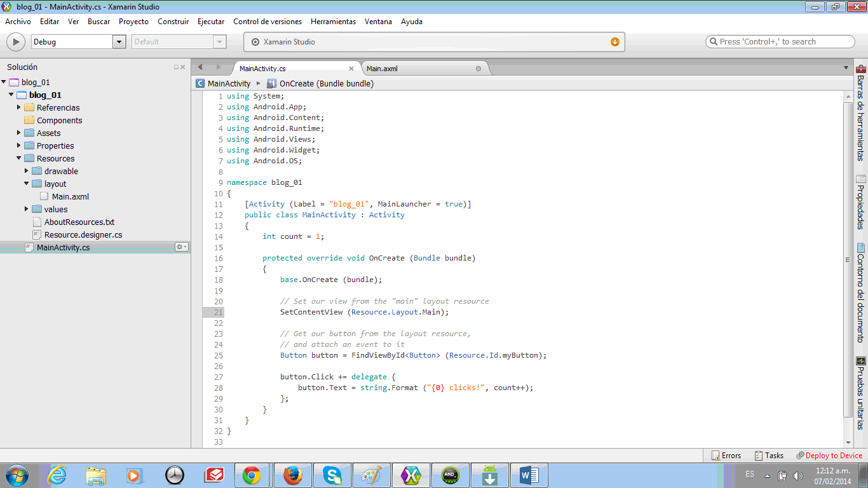Click Deploy to Device
Viewport: 868px width, 488px height.
(829, 456)
